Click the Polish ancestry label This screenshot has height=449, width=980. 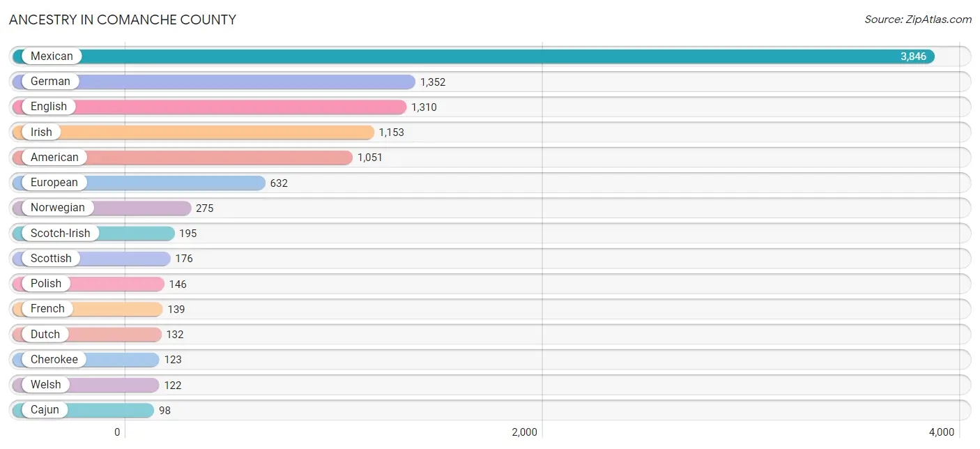(x=46, y=284)
